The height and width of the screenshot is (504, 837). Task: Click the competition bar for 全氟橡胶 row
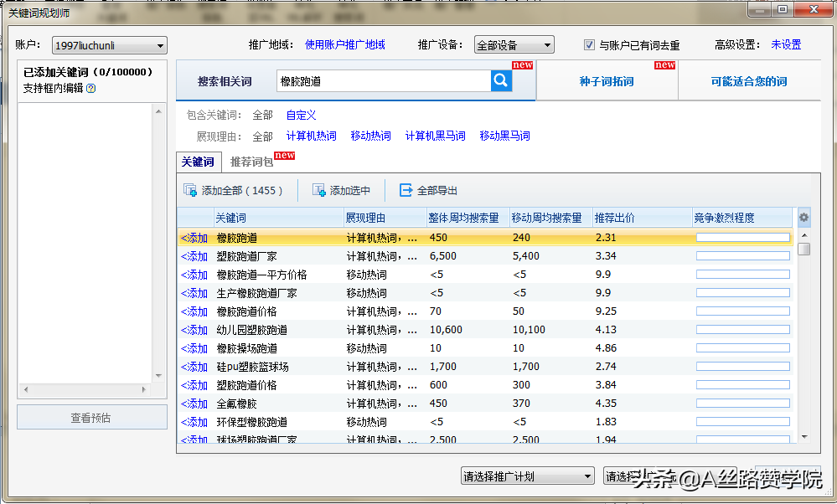coord(743,404)
